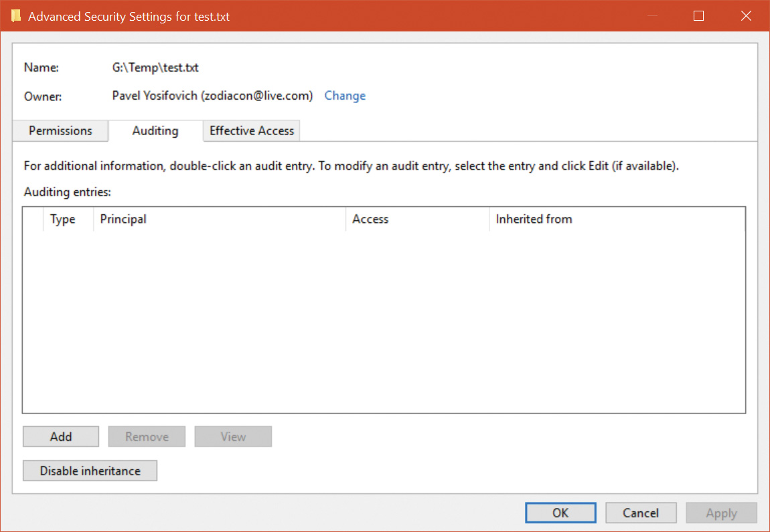Sort by the Type column header
770x532 pixels.
(63, 219)
